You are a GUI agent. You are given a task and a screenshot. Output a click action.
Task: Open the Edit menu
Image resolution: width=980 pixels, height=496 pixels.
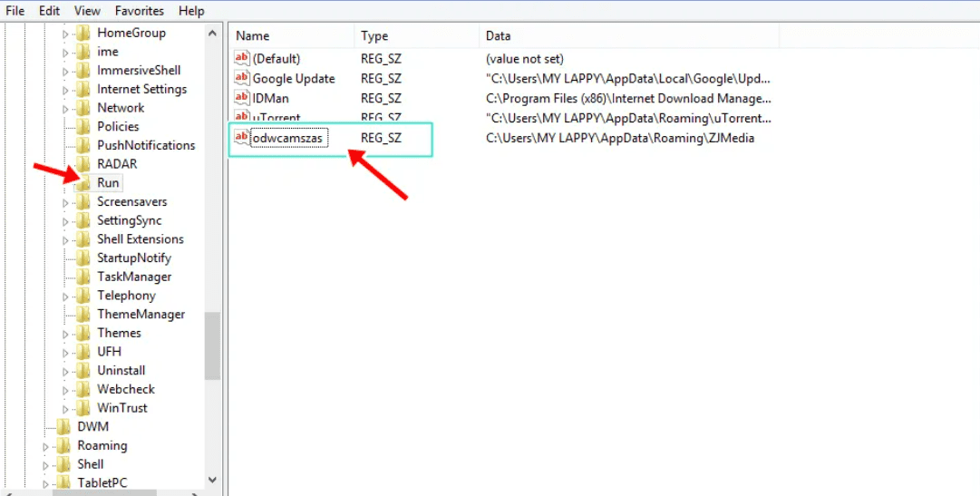tap(49, 11)
